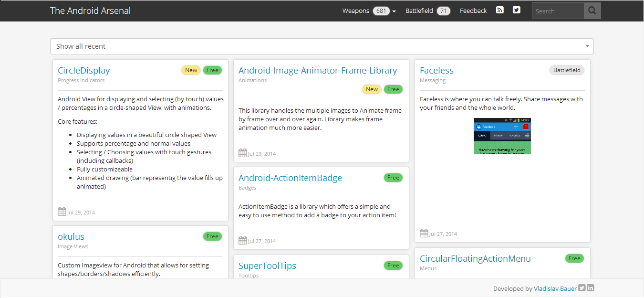644x298 pixels.
Task: Open the Android-ActionItemBadge project
Action: coord(290,178)
